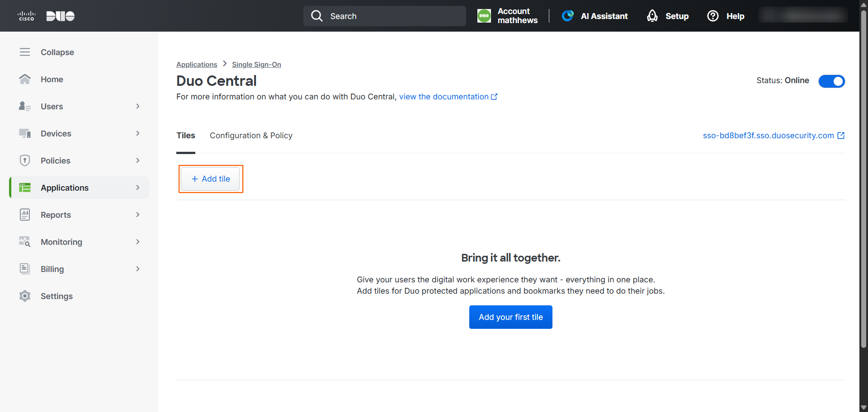868x412 pixels.
Task: Click the vertical page scrollbar
Action: coord(863,179)
